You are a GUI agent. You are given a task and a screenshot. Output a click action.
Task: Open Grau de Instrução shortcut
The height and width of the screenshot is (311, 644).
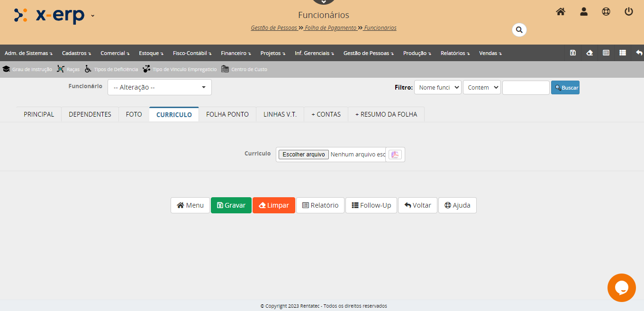point(27,69)
